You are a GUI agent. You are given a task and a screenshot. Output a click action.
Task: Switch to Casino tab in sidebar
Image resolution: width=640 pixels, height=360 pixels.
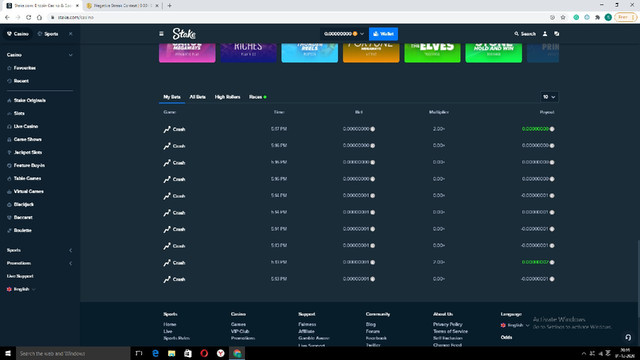pyautogui.click(x=18, y=34)
